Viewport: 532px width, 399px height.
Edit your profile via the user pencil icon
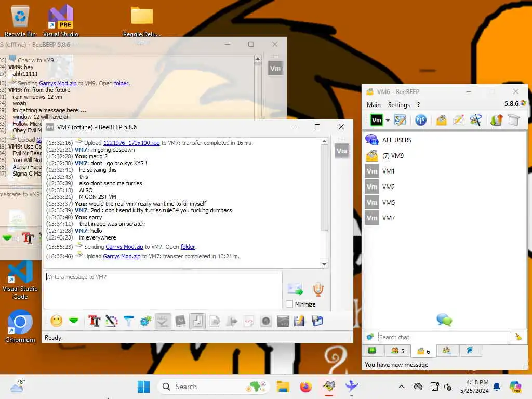[x=400, y=120]
